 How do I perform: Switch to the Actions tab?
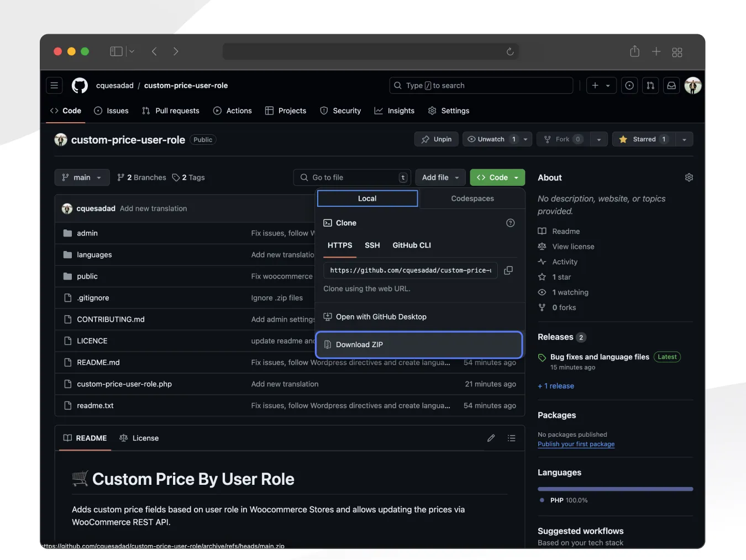tap(232, 111)
